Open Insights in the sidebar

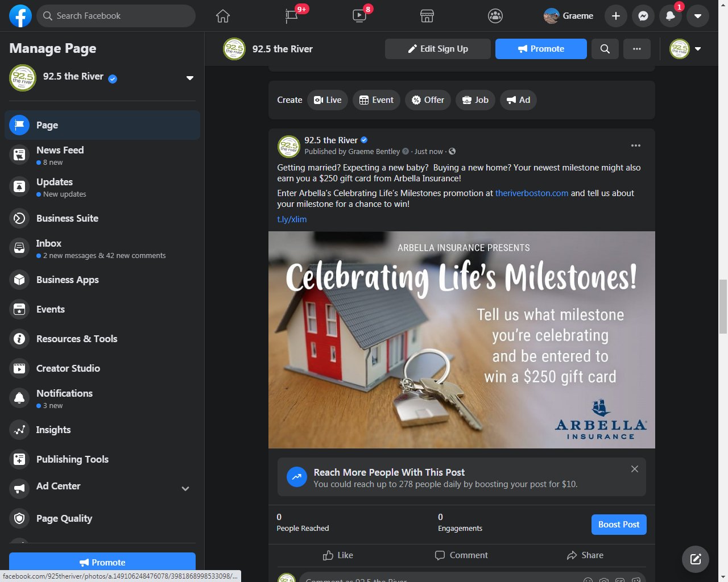(102, 430)
